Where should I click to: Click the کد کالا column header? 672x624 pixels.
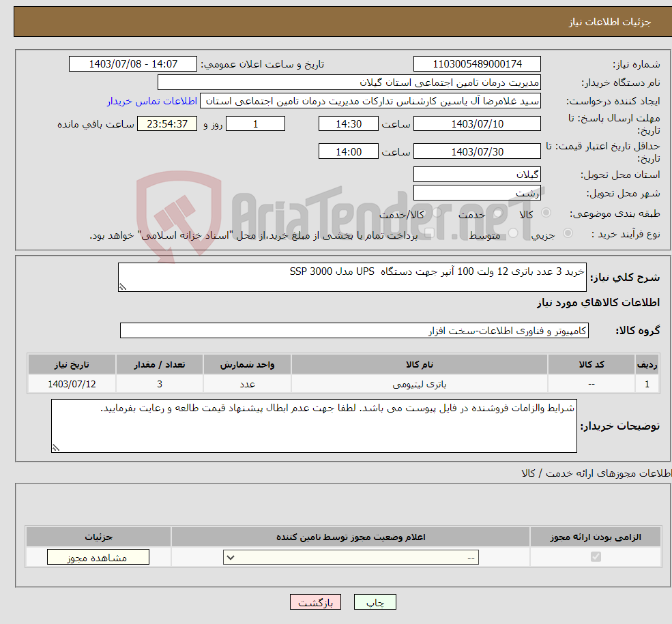point(591,364)
